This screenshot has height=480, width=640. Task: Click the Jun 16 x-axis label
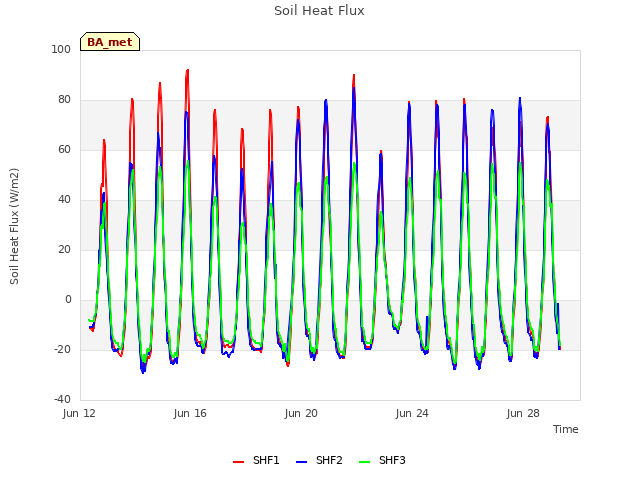[x=190, y=413]
